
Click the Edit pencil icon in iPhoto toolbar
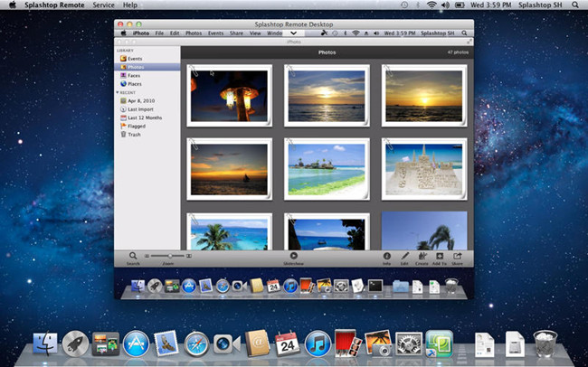coord(404,256)
